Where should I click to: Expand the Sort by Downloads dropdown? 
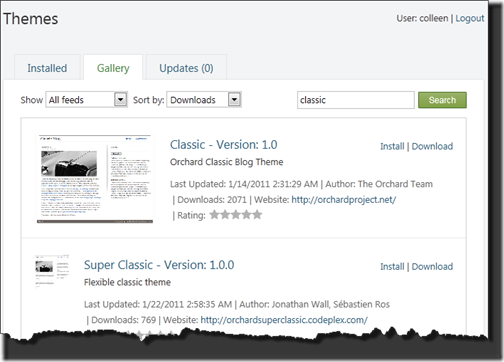point(204,100)
